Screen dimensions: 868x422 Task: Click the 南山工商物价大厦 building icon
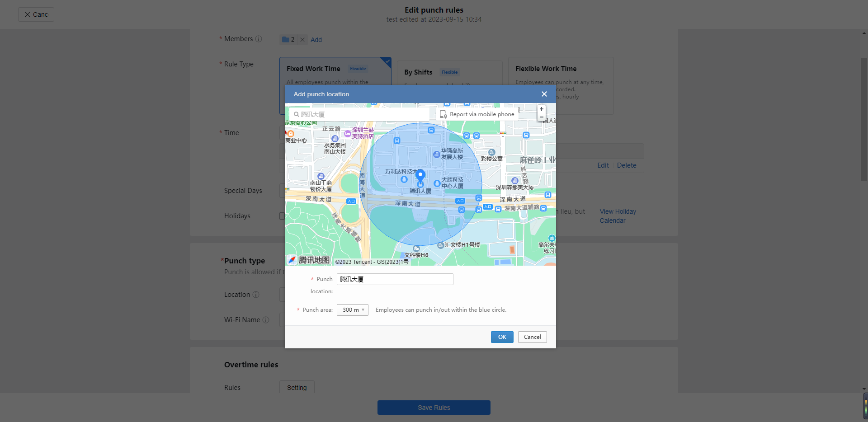pos(321,176)
